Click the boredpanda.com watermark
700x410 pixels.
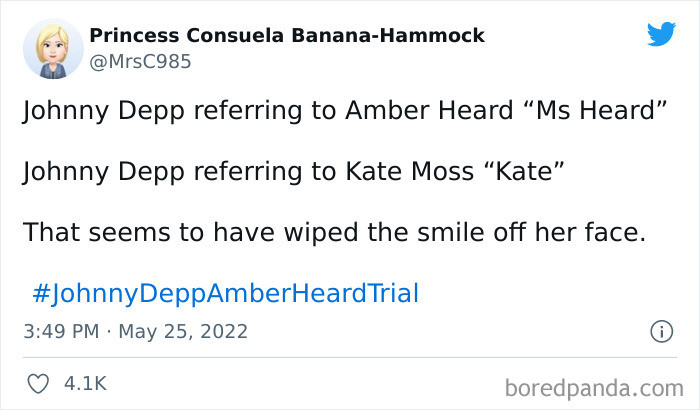[x=594, y=388]
